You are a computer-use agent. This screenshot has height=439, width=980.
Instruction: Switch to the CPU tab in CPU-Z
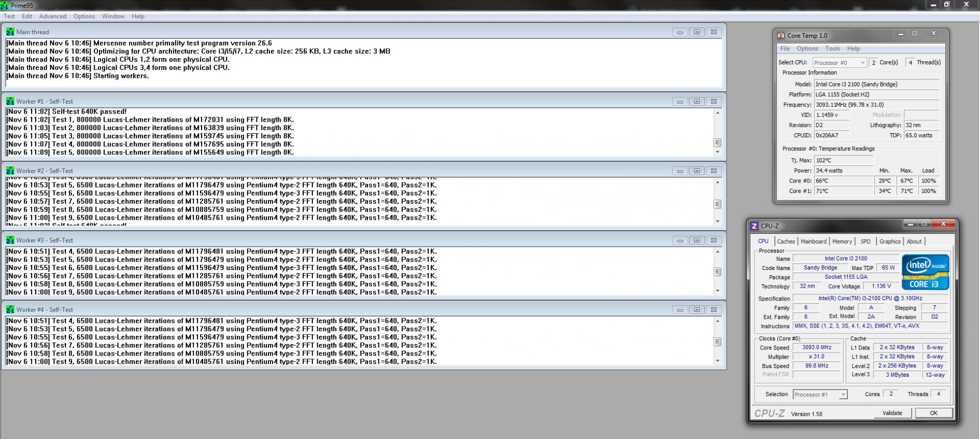click(763, 242)
